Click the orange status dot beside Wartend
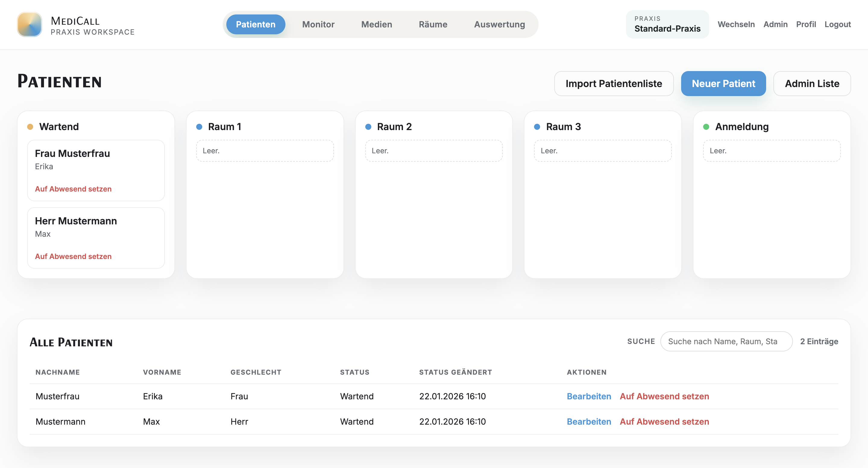This screenshot has width=868, height=468. (30, 126)
